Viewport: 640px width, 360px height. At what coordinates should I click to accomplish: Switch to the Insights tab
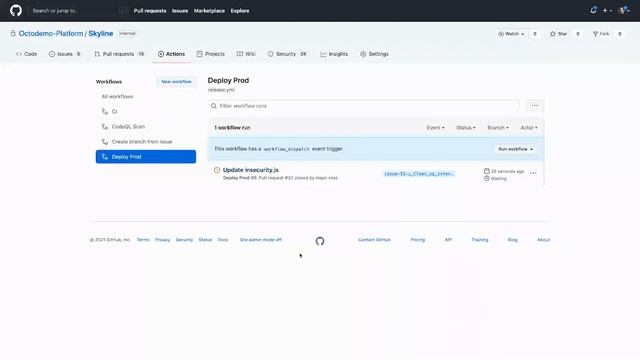334,54
